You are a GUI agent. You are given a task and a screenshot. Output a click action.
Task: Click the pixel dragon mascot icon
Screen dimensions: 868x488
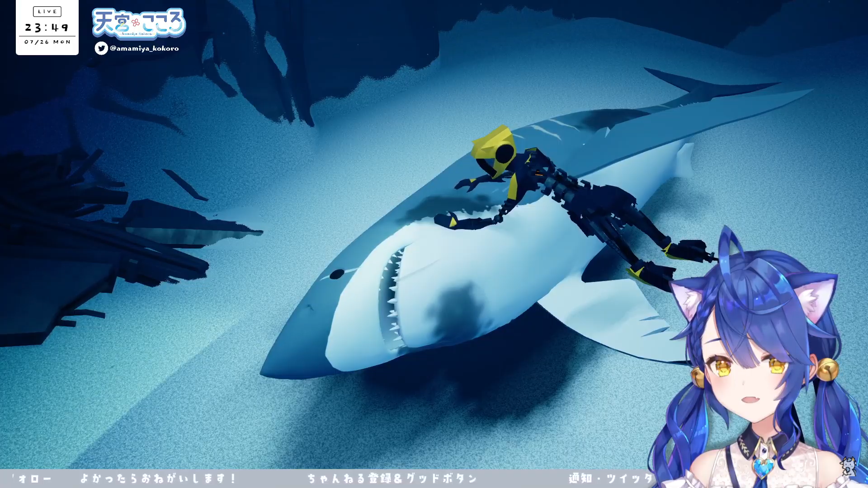pyautogui.click(x=849, y=466)
